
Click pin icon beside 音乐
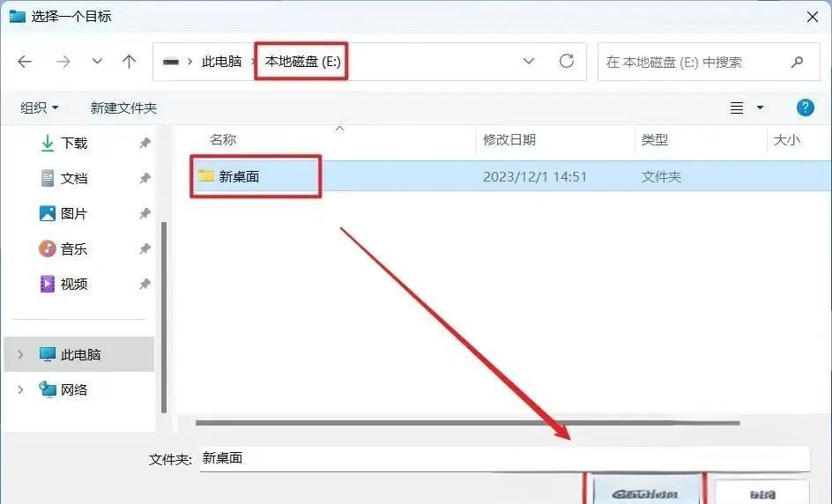145,248
